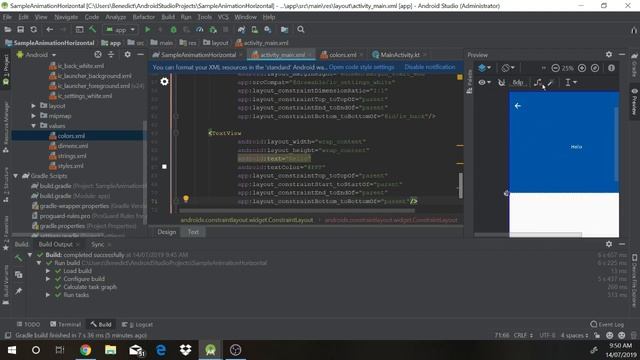Click the Pin tab icon in Build panel

click(x=18, y=291)
